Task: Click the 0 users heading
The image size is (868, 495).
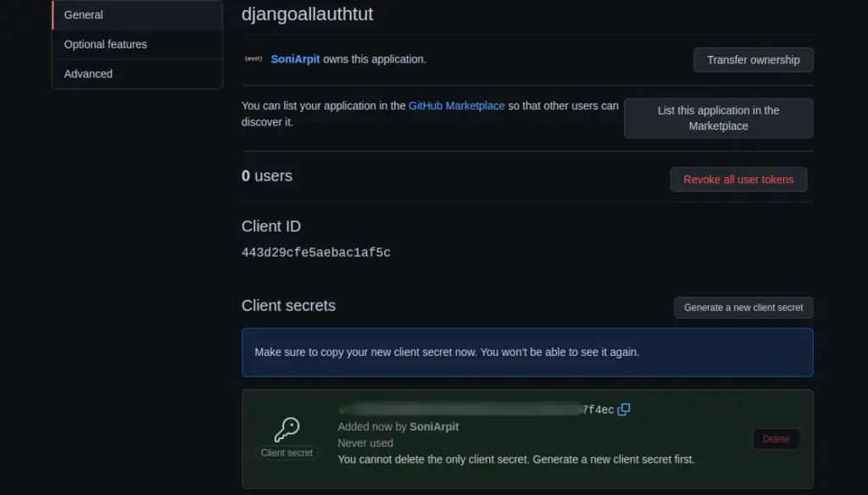Action: coord(267,175)
